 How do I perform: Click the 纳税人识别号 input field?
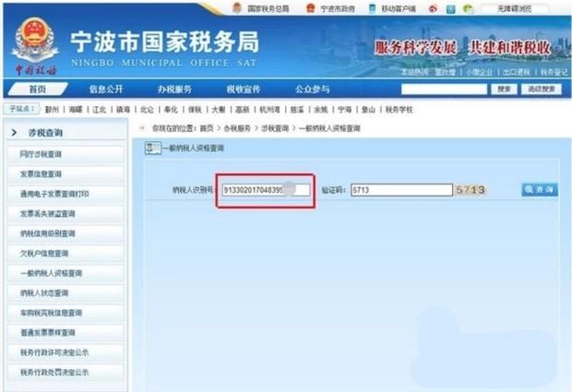pyautogui.click(x=266, y=190)
